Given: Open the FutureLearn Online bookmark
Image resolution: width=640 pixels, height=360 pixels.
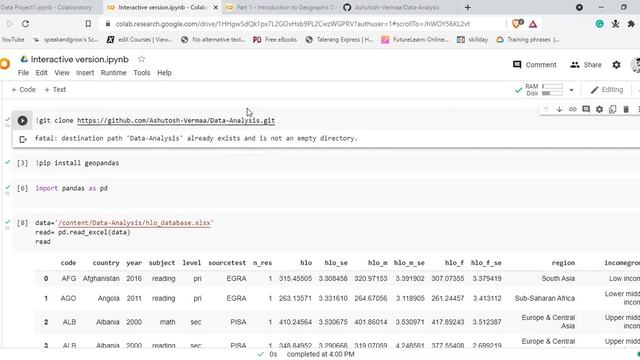Looking at the screenshot, I should coord(415,40).
